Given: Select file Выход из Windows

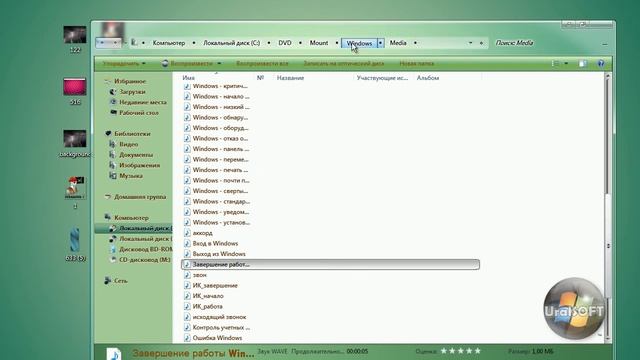Looking at the screenshot, I should (219, 254).
